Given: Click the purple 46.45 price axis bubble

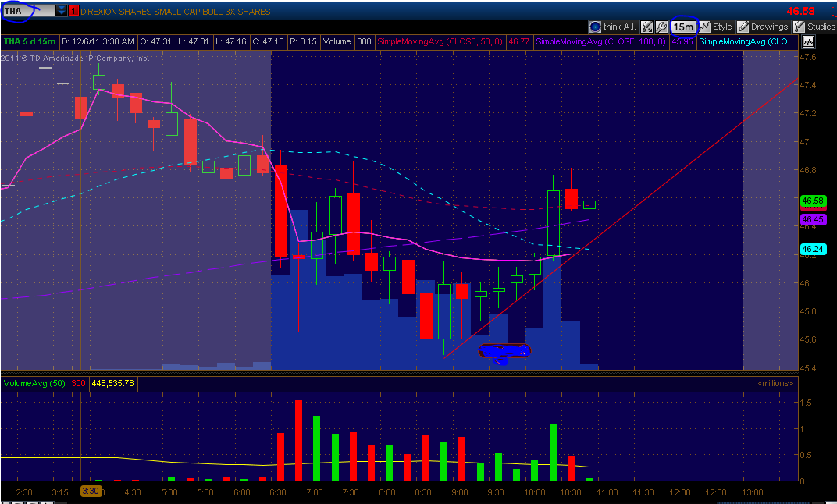Looking at the screenshot, I should pyautogui.click(x=813, y=220).
